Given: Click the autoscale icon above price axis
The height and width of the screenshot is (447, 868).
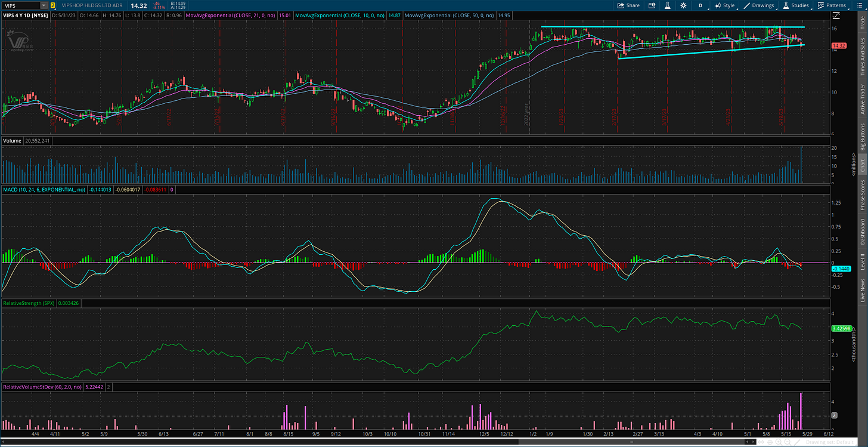Looking at the screenshot, I should [x=836, y=14].
